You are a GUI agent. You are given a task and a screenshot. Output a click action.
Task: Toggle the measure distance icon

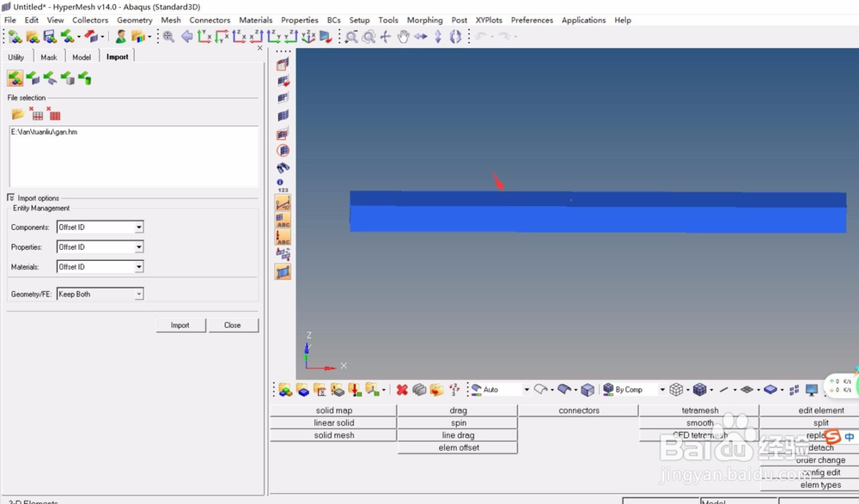point(283,203)
